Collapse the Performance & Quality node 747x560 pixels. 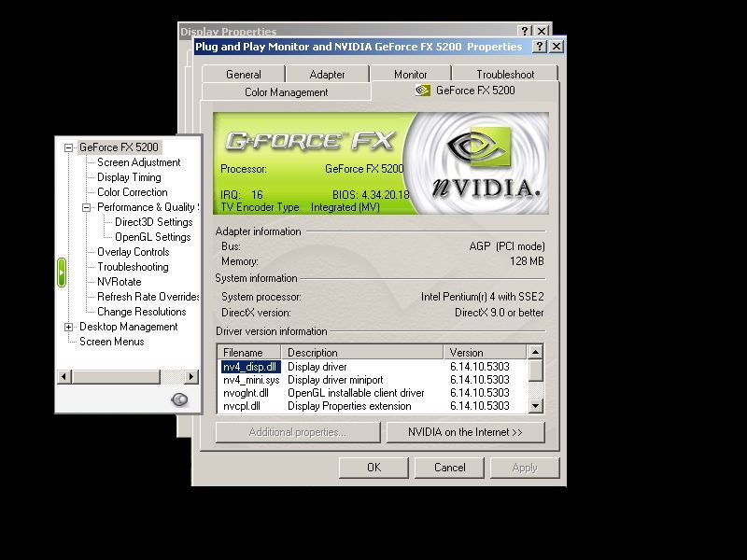[86, 207]
